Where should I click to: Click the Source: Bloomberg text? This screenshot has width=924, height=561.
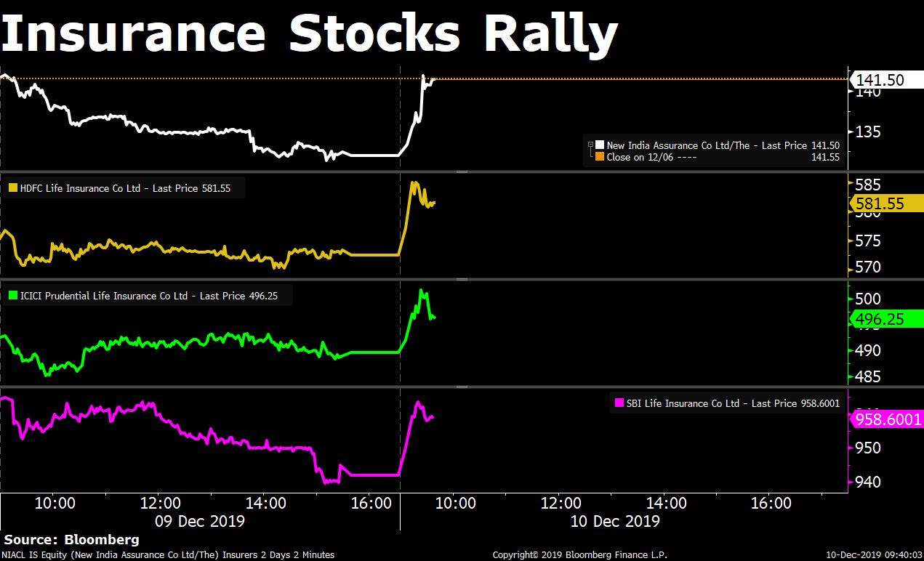tap(71, 540)
